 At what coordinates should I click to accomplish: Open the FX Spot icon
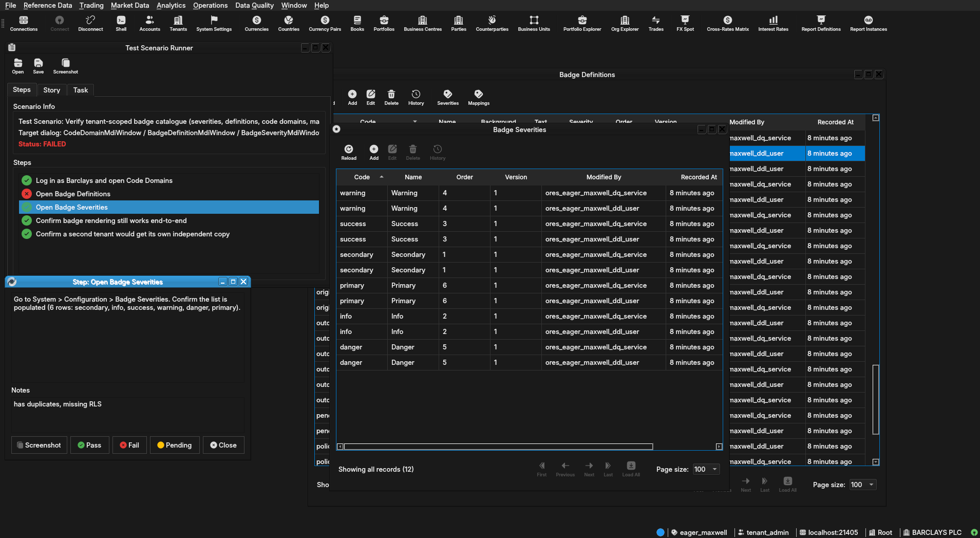point(685,23)
